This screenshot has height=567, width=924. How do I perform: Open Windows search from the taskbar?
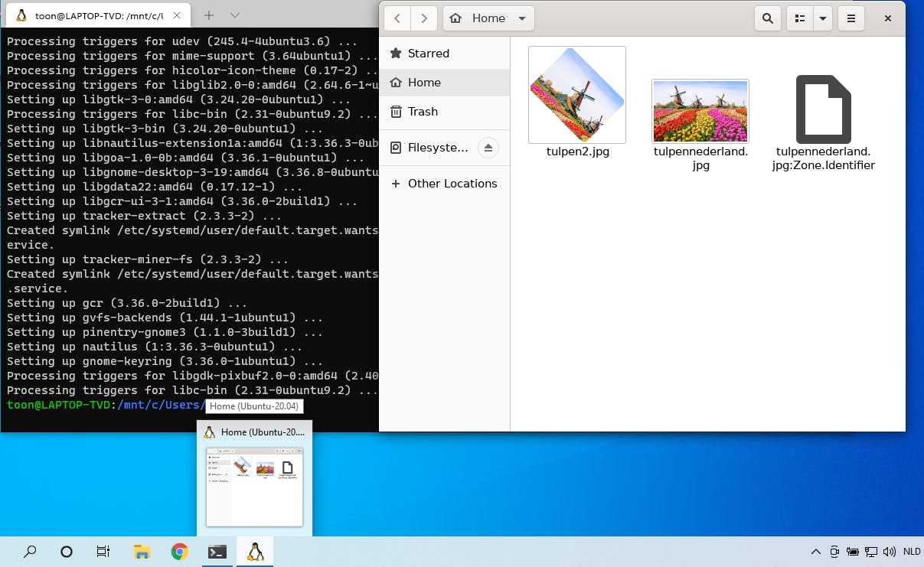(x=30, y=552)
